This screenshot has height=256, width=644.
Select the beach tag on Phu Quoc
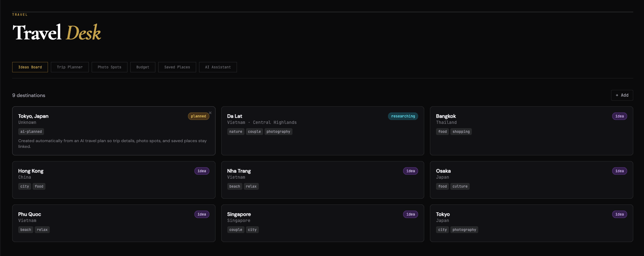[26, 230]
